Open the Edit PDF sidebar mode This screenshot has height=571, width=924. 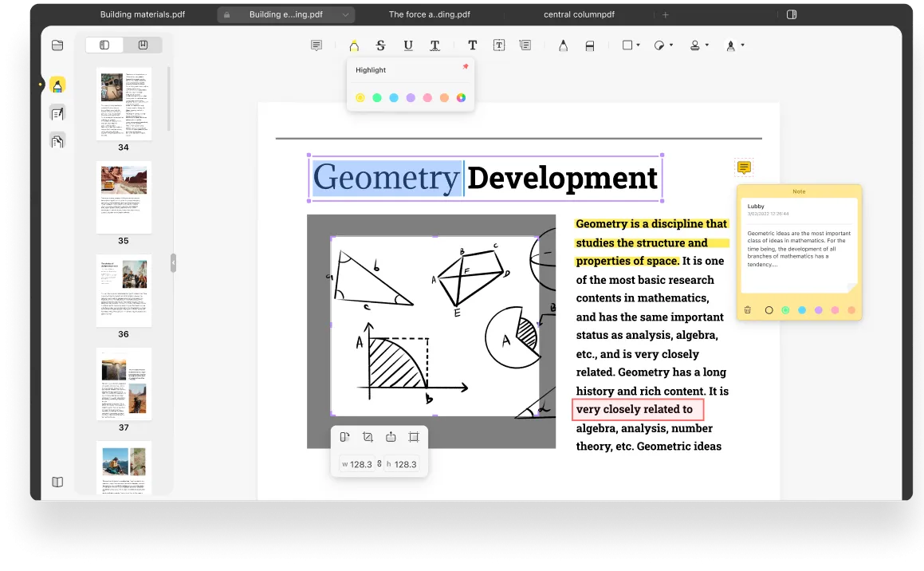point(57,113)
